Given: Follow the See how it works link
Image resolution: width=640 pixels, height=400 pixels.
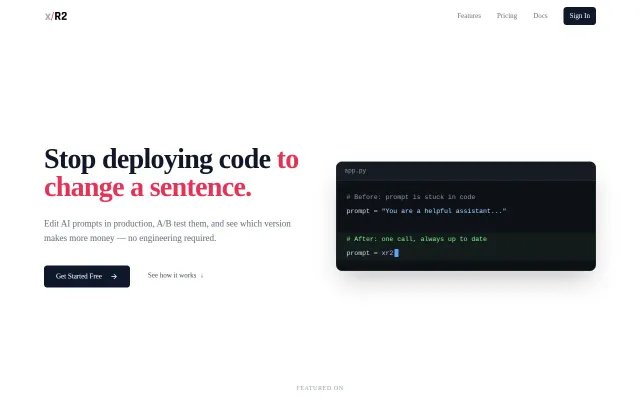Looking at the screenshot, I should point(176,276).
